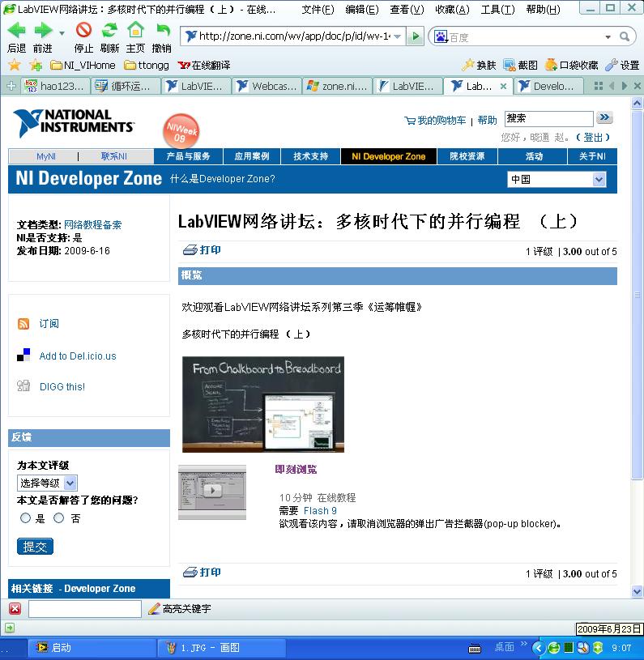This screenshot has height=660, width=644.
Task: Open NI Developer Zone navigation tab
Action: (389, 156)
